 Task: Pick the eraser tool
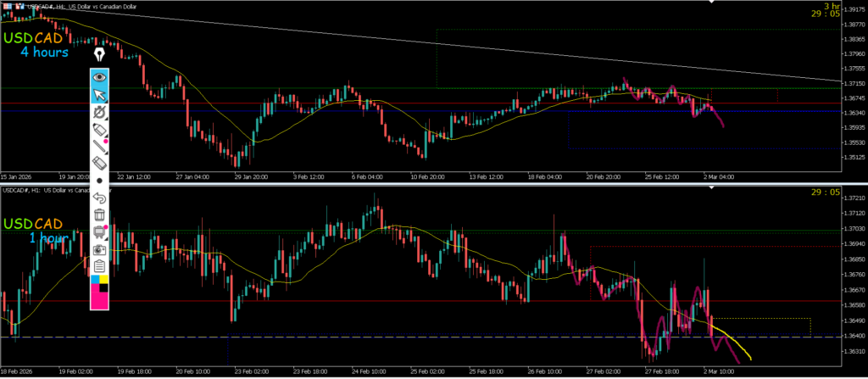(100, 162)
